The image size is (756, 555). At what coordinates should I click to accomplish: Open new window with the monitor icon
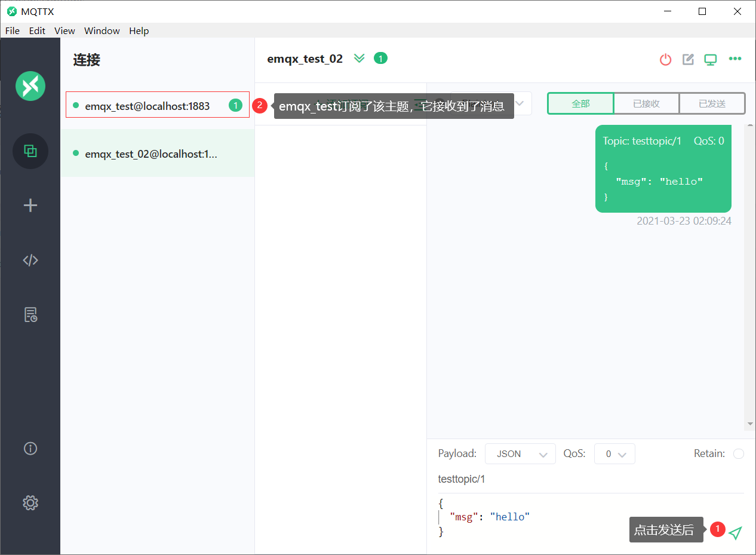coord(710,59)
